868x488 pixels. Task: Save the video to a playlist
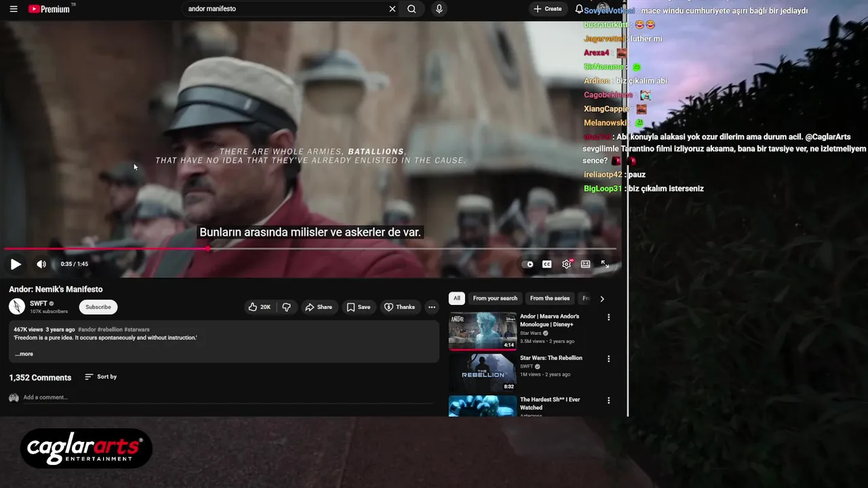point(358,307)
